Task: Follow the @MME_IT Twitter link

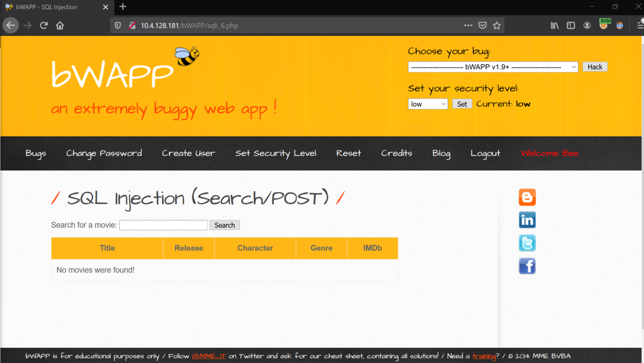Action: point(209,356)
